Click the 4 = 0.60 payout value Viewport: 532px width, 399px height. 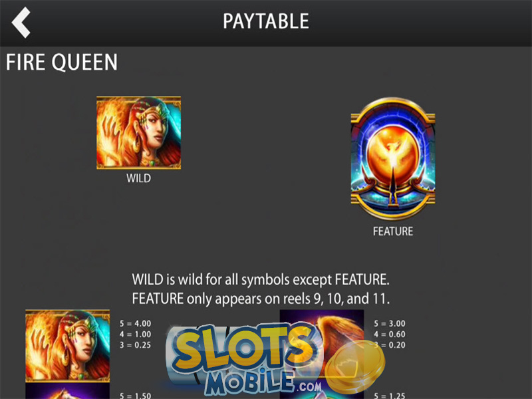coord(390,334)
